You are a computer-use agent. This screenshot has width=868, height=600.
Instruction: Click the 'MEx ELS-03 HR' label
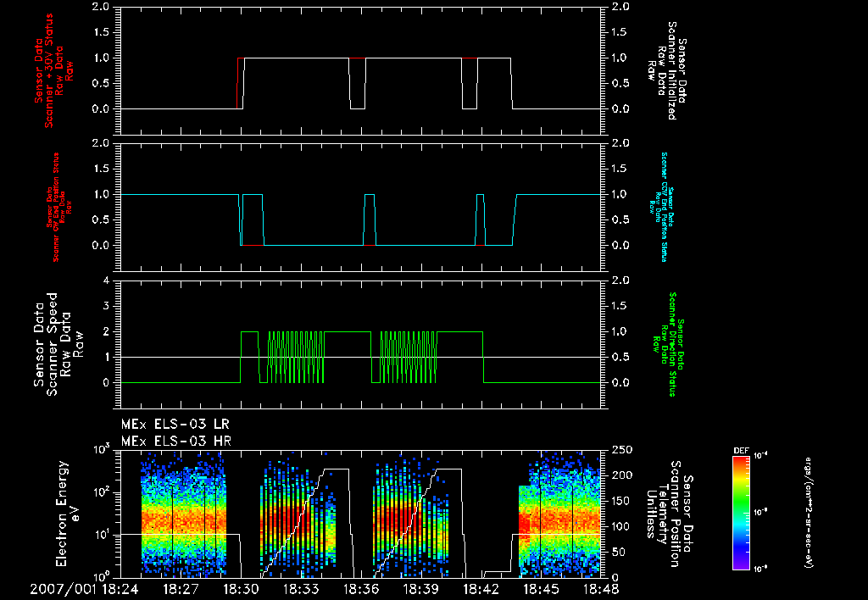pyautogui.click(x=176, y=442)
